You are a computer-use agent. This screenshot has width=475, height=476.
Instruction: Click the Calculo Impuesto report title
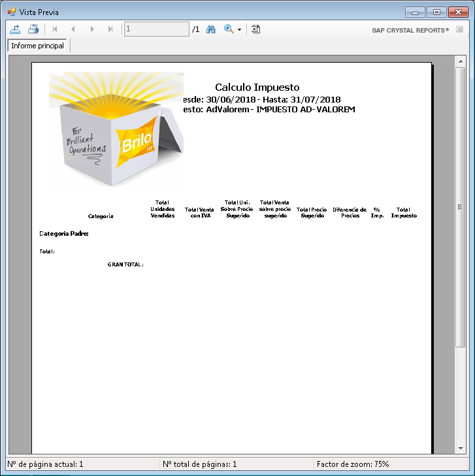click(x=257, y=87)
